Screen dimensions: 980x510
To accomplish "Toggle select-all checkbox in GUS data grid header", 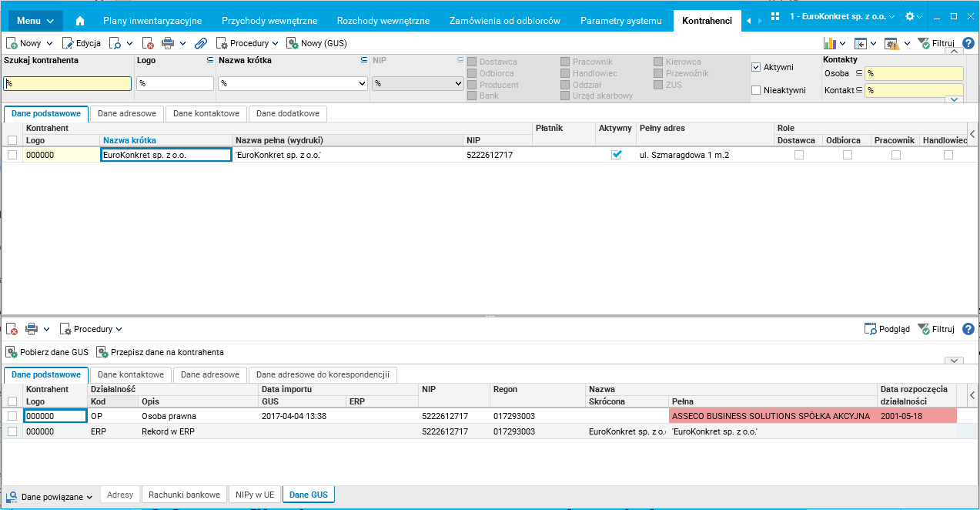I will click(12, 401).
